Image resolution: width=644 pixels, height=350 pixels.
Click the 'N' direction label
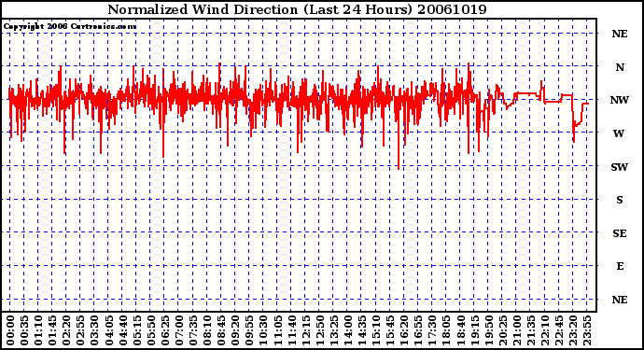coord(620,67)
